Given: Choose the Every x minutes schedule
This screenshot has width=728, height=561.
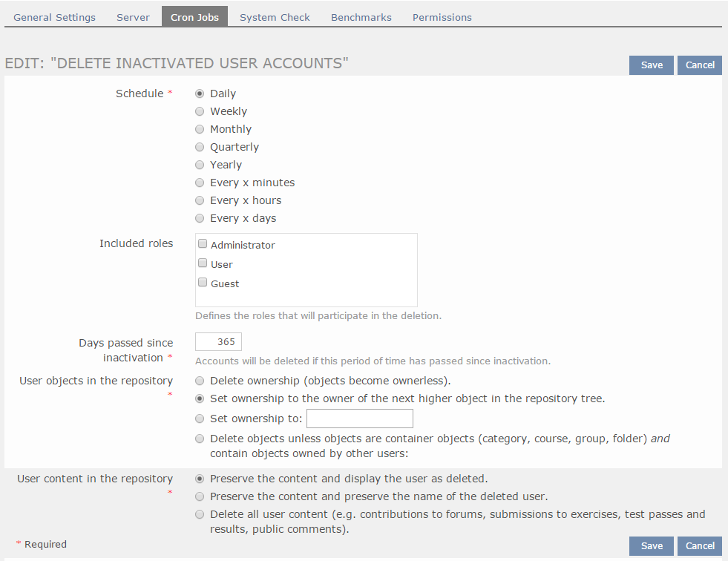Looking at the screenshot, I should tap(200, 183).
